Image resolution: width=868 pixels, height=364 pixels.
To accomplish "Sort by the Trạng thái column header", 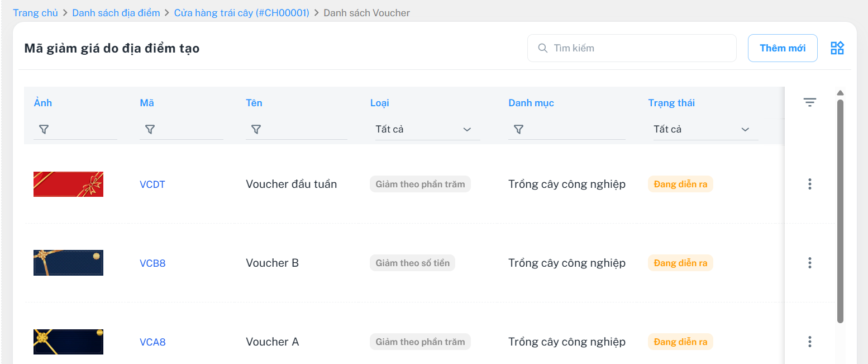I will (x=671, y=103).
